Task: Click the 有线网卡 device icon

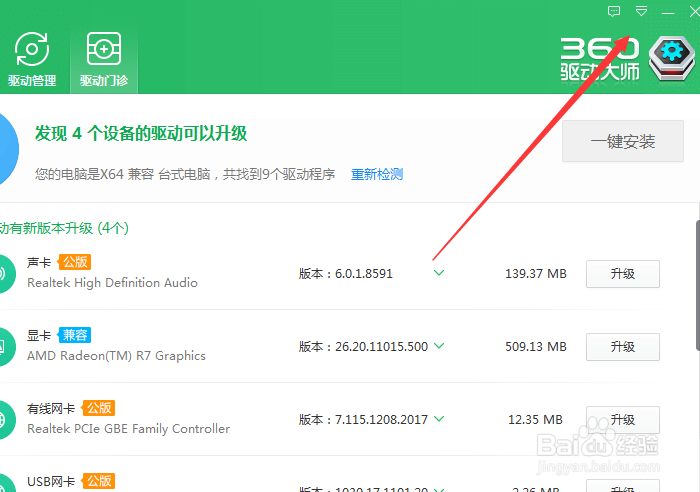Action: tap(5, 420)
